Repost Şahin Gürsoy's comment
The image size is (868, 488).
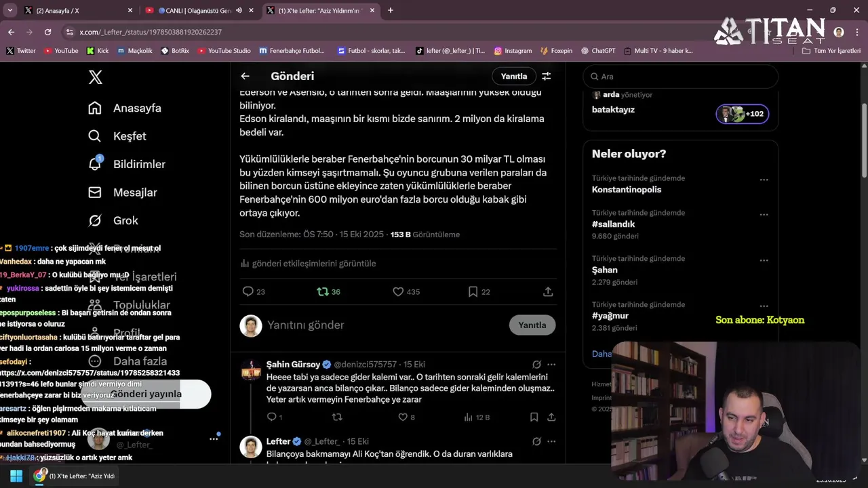click(337, 418)
